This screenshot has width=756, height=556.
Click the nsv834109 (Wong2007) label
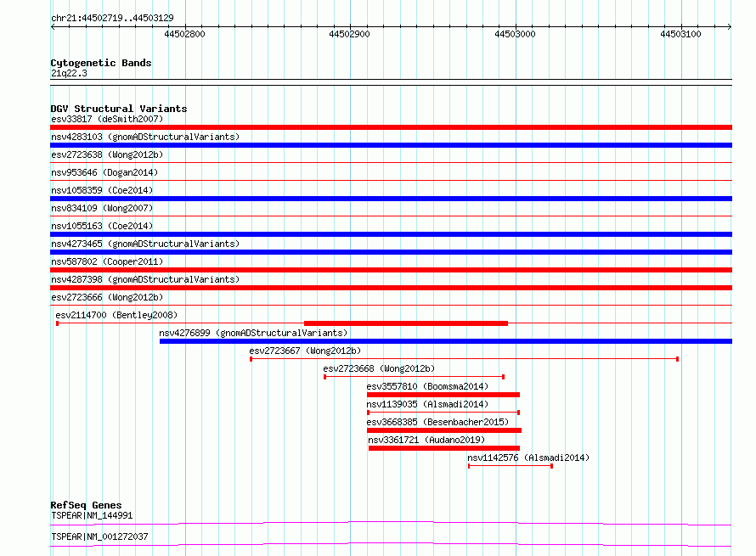pos(102,208)
